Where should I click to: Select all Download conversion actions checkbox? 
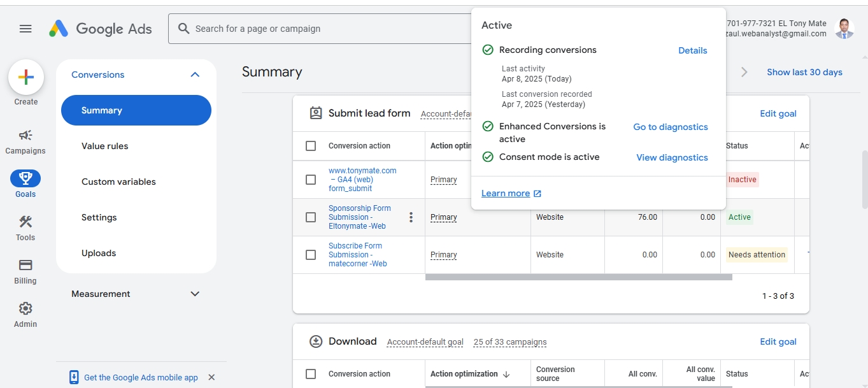311,374
